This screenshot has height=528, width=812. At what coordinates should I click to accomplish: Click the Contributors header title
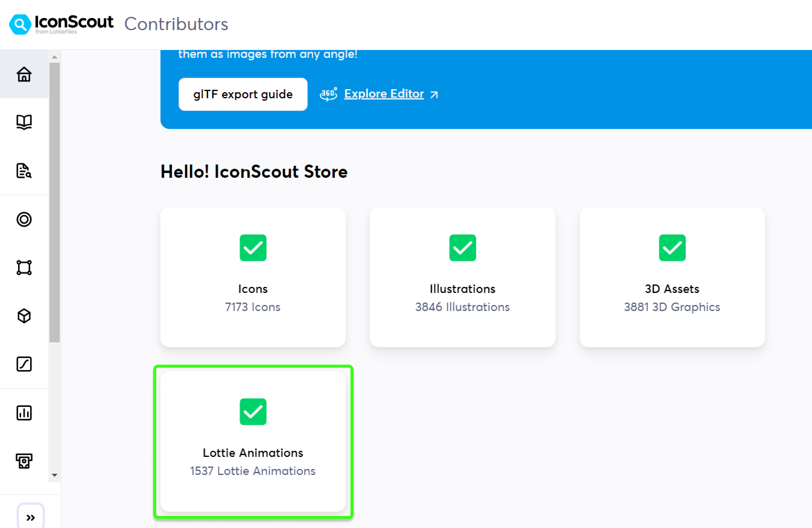click(x=176, y=24)
